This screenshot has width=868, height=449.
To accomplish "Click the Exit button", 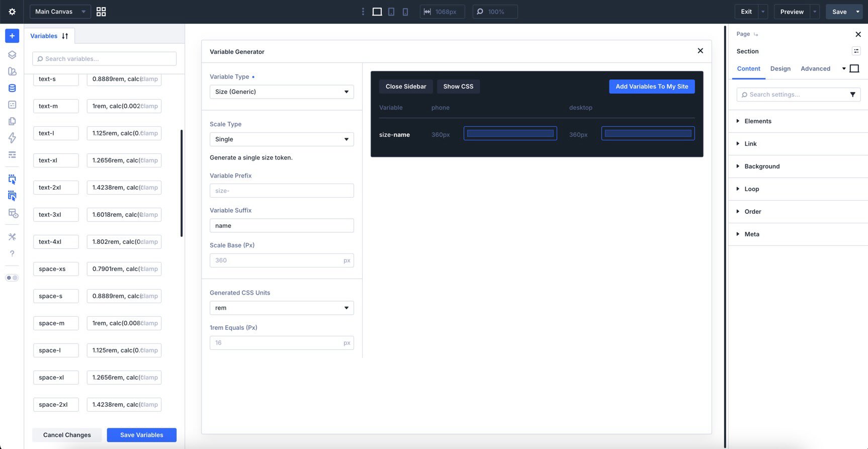I will click(746, 12).
